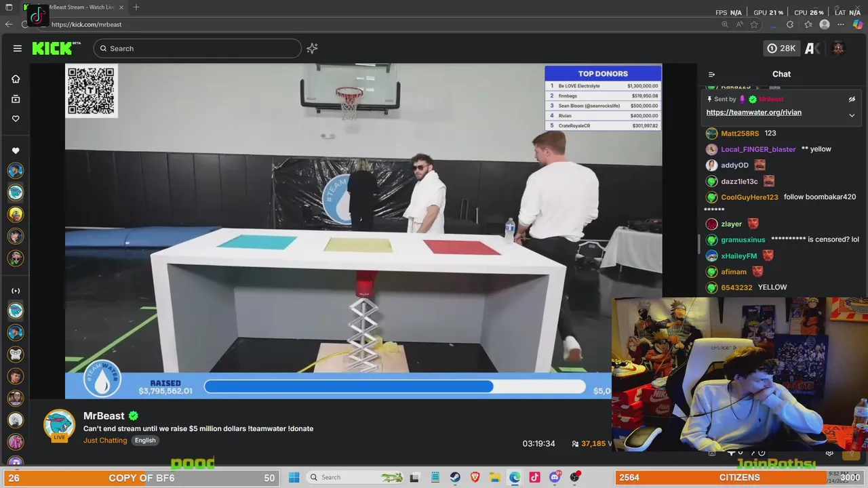Open the first followed channel avatar in sidebar
Screen dimensions: 868x488
(x=16, y=171)
